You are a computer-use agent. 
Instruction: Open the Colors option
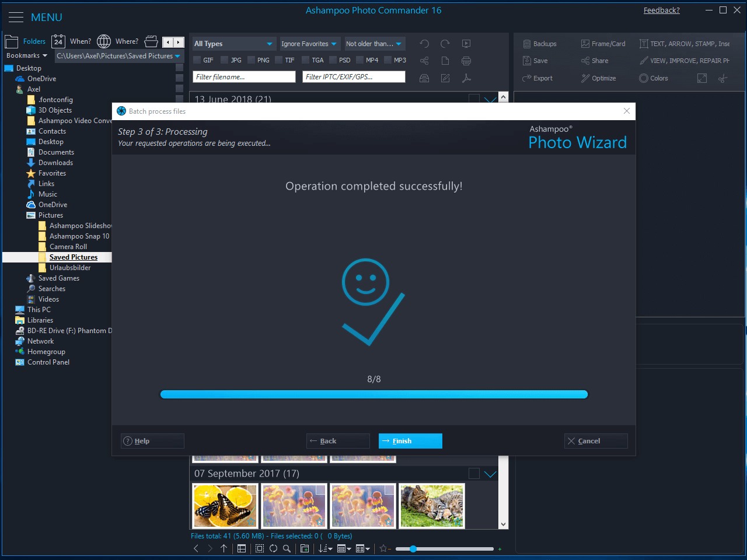(x=654, y=78)
